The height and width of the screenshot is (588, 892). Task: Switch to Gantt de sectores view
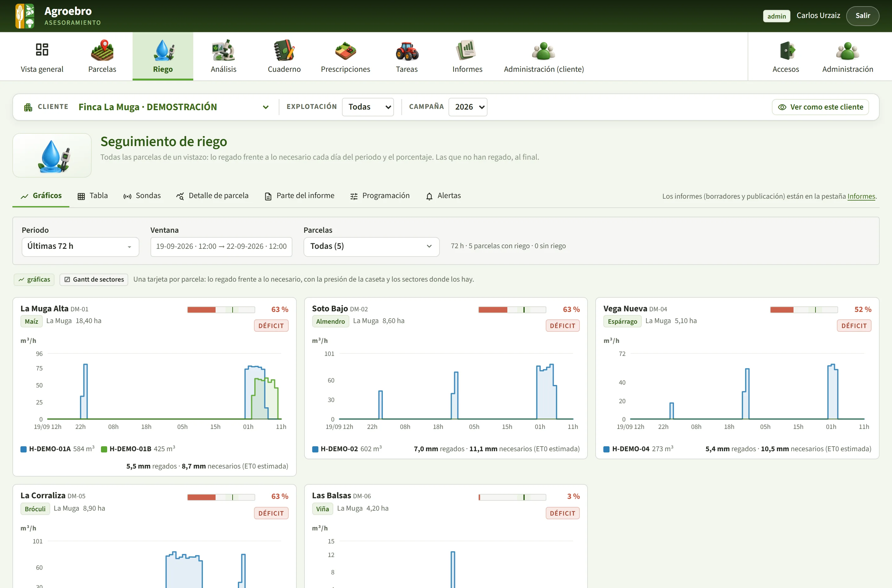tap(94, 279)
